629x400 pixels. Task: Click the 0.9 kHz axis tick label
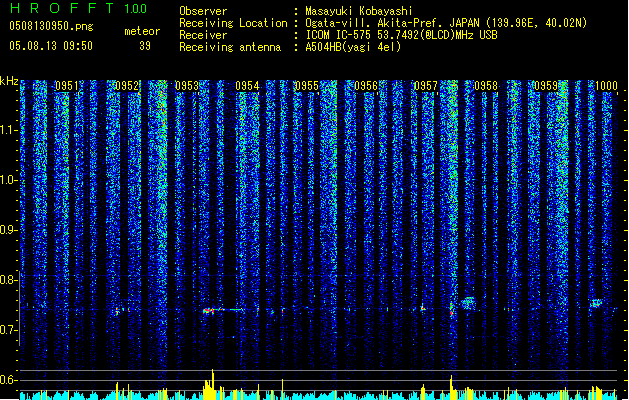[x=8, y=230]
